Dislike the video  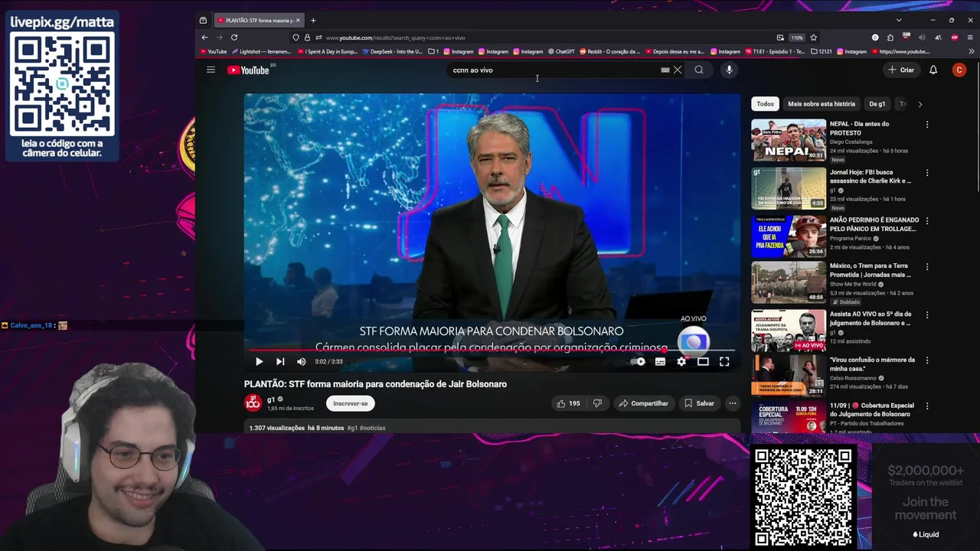[x=598, y=403]
